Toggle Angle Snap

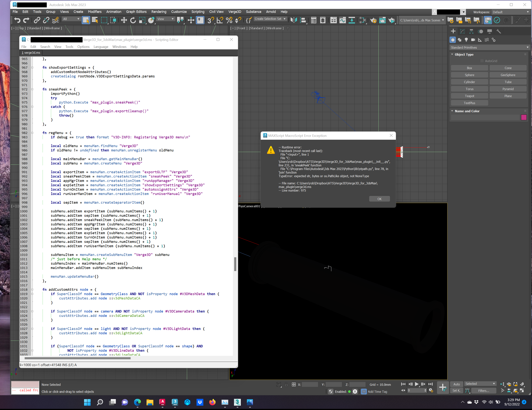tap(220, 20)
